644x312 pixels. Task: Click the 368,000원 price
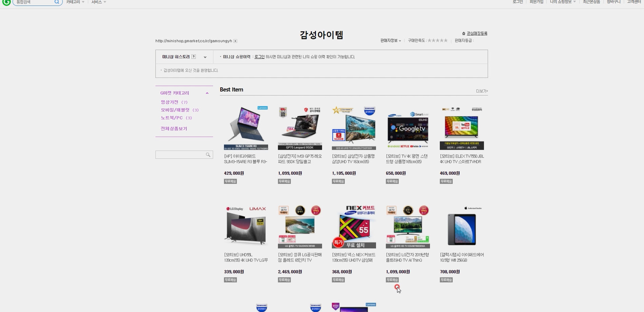tap(342, 272)
